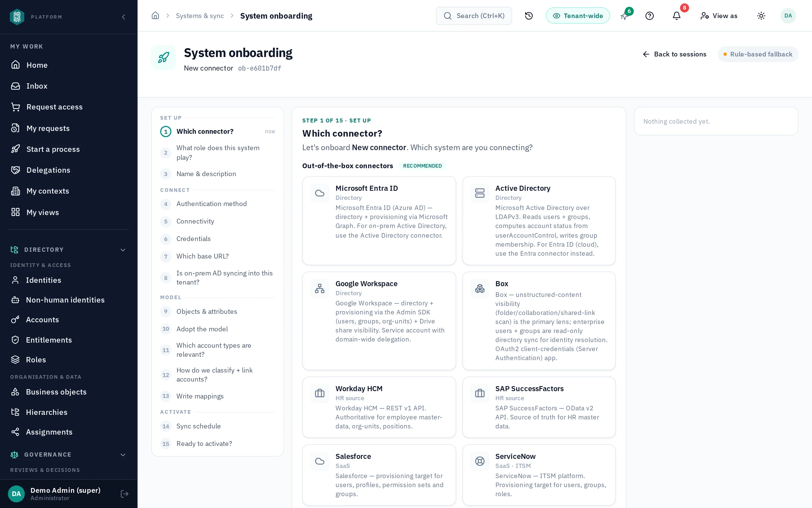Expand the Governance section chevron
This screenshot has width=812, height=508.
(123, 455)
